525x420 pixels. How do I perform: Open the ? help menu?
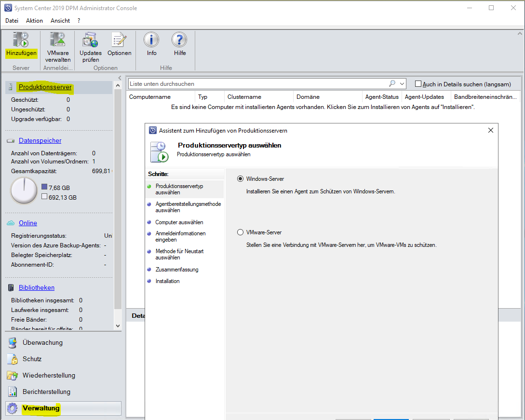click(79, 21)
